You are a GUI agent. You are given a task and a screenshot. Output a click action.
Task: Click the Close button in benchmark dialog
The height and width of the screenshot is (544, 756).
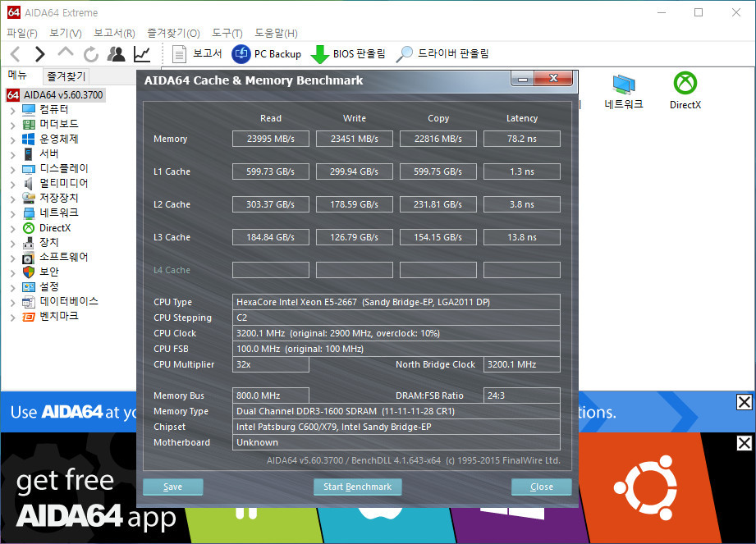542,487
